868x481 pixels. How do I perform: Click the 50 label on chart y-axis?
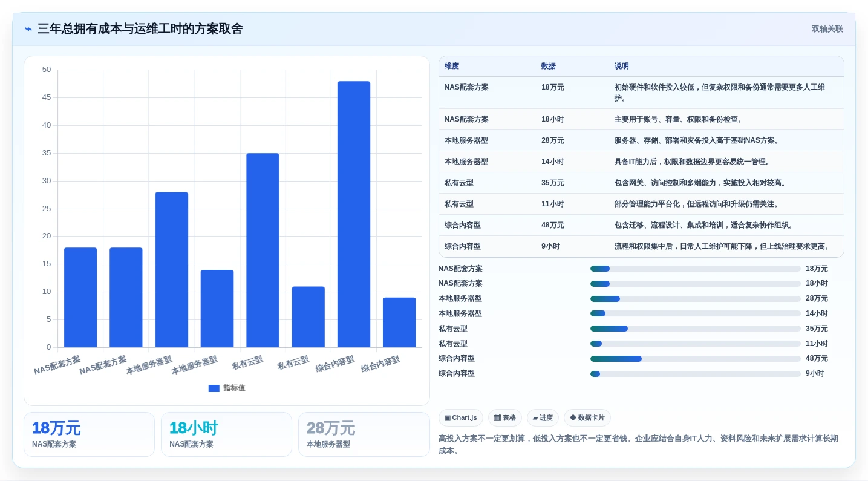coord(47,70)
